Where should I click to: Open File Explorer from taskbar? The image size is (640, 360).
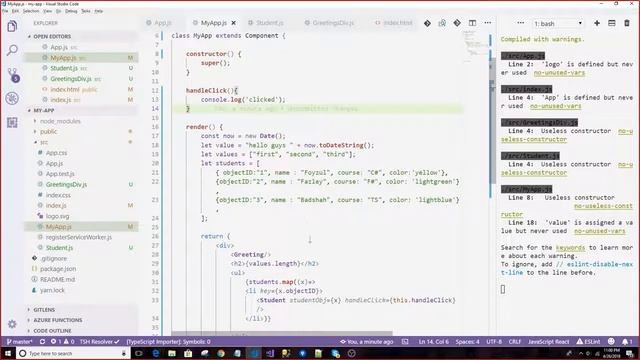(172, 353)
